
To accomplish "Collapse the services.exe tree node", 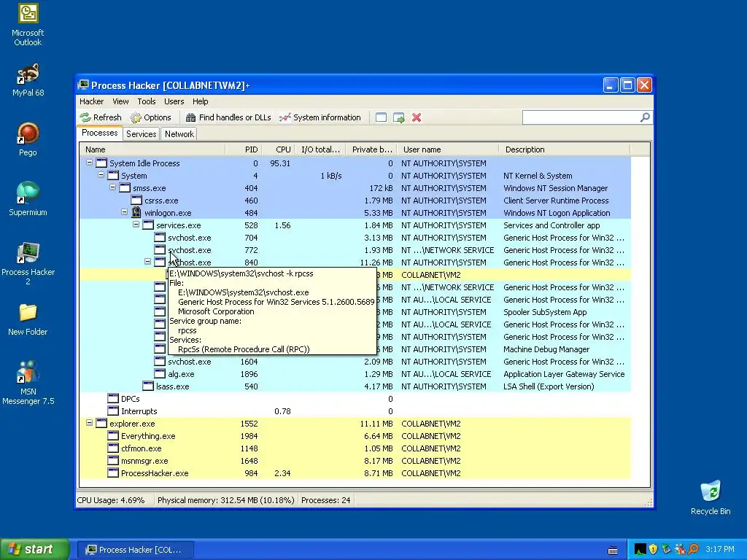I will pyautogui.click(x=136, y=225).
